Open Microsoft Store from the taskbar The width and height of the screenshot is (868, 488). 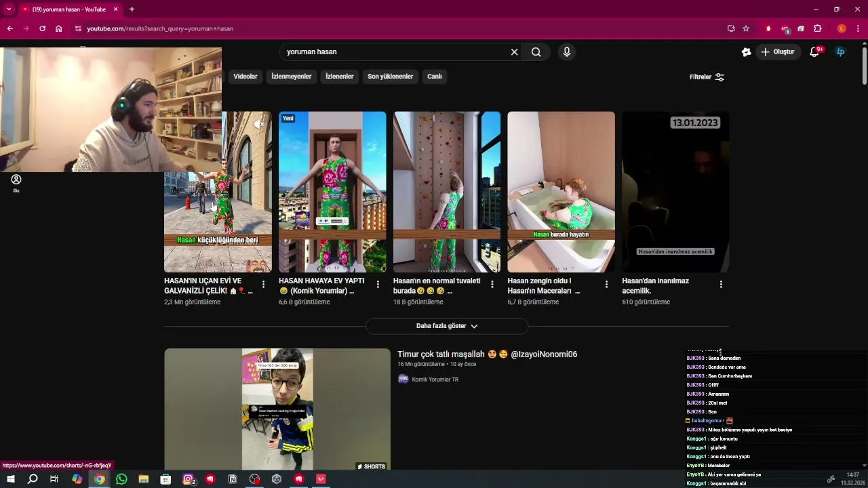pyautogui.click(x=165, y=479)
